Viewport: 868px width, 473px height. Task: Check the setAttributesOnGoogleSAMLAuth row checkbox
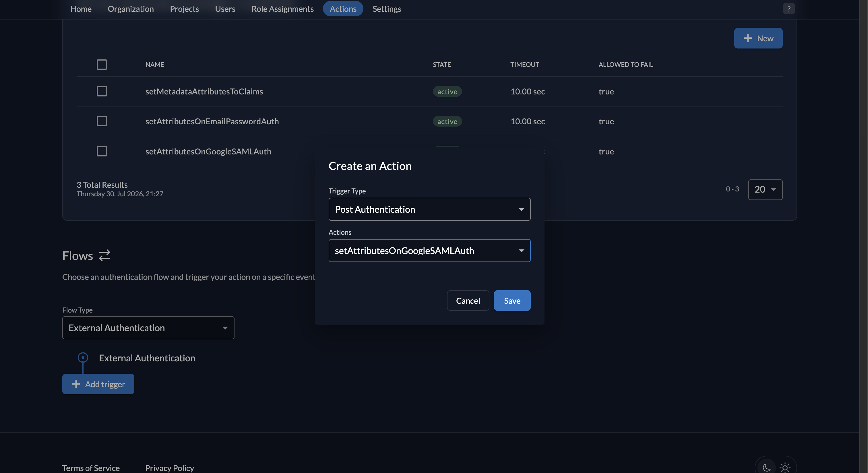pos(102,151)
